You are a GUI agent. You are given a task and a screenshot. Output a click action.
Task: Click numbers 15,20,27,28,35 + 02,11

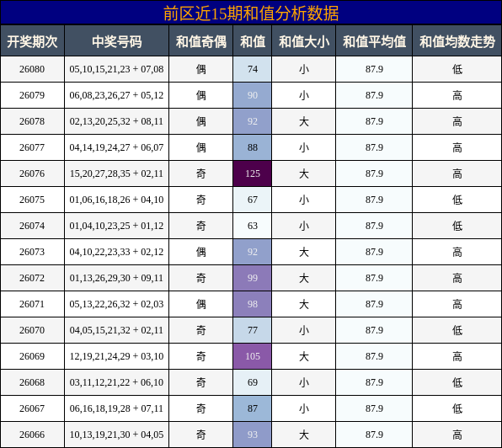(x=116, y=173)
